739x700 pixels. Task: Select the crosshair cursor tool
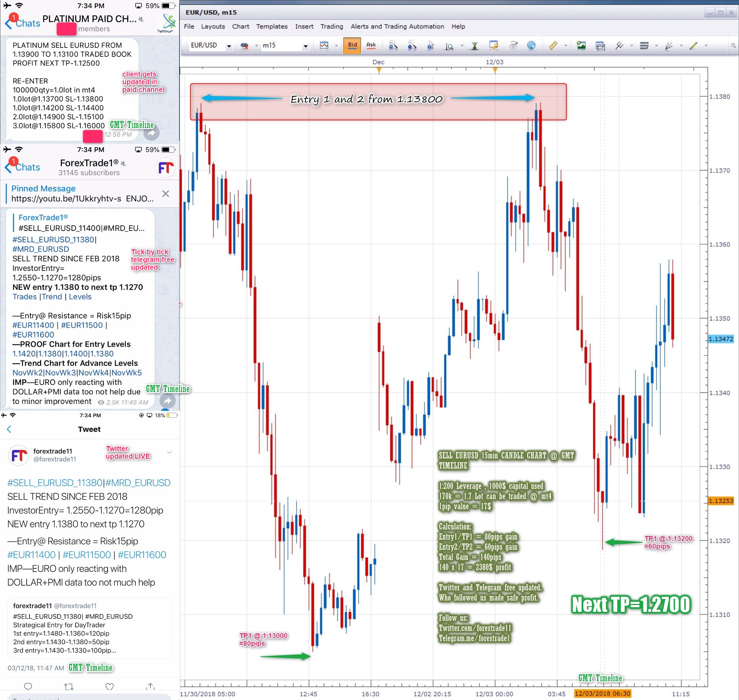(430, 46)
